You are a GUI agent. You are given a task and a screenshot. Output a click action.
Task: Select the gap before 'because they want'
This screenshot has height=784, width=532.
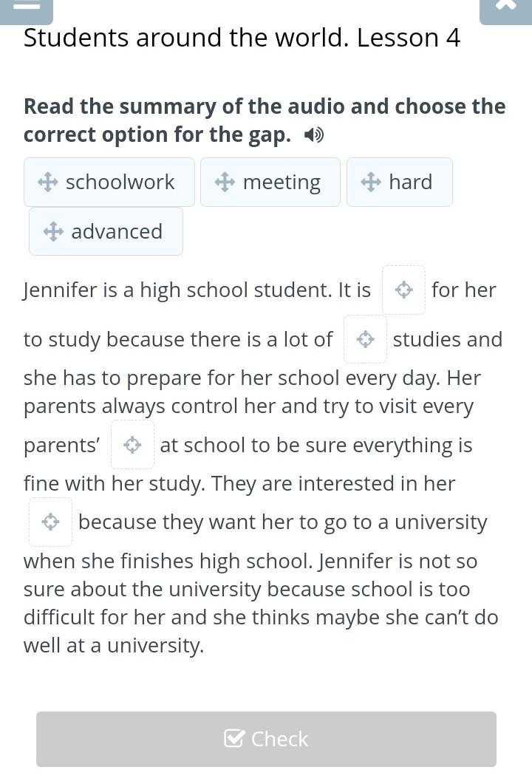coord(50,522)
